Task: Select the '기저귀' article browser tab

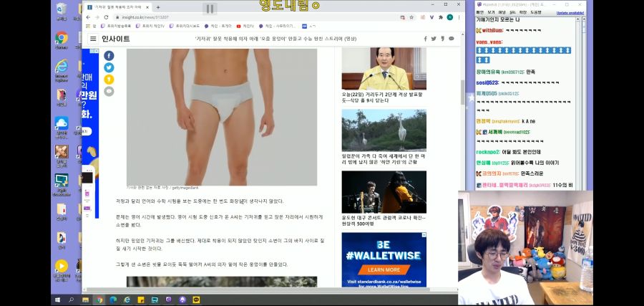Action: click(x=118, y=7)
